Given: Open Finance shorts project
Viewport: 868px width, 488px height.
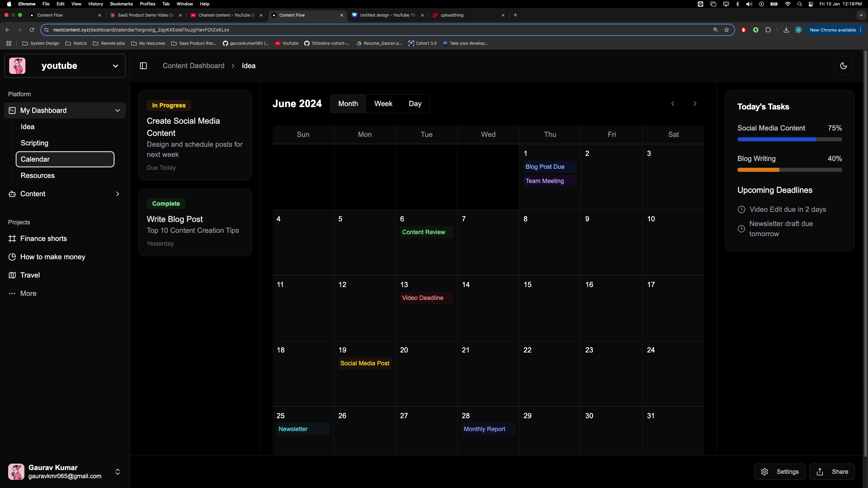Looking at the screenshot, I should point(43,239).
